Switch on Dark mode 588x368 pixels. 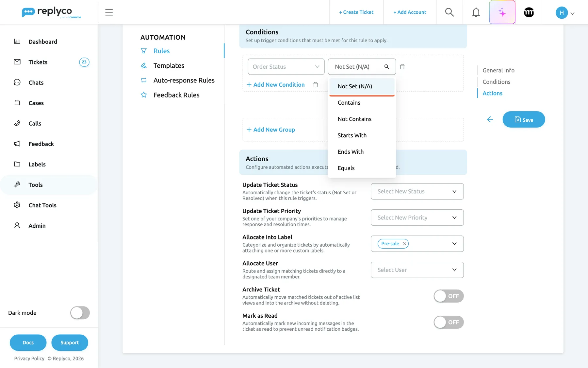[x=80, y=313]
